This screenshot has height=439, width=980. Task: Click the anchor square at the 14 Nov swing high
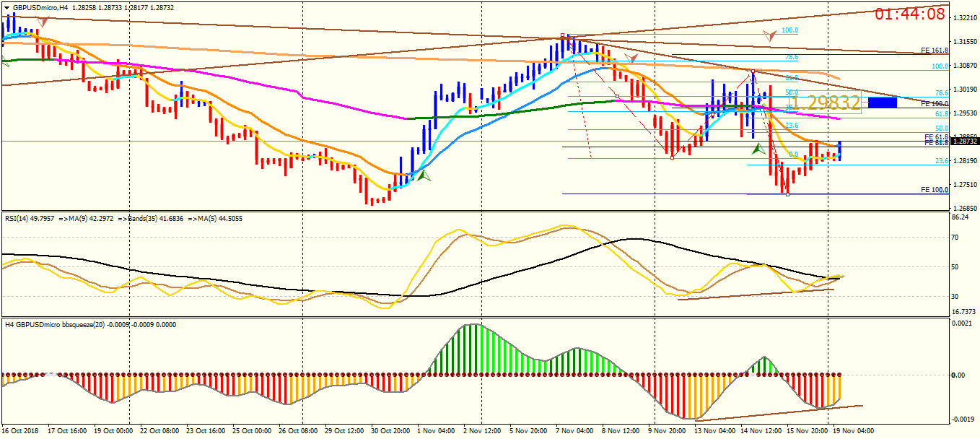click(x=753, y=71)
